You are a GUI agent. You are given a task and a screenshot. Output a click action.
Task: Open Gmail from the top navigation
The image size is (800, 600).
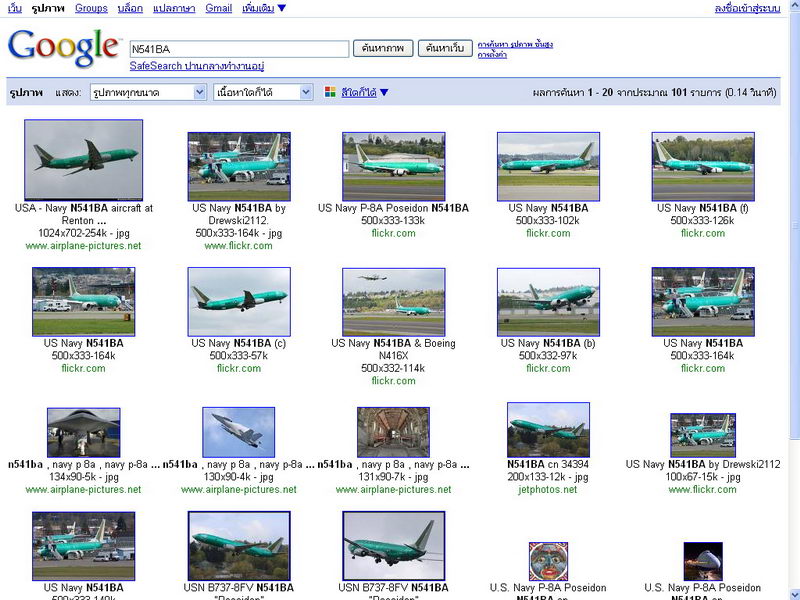(x=218, y=8)
